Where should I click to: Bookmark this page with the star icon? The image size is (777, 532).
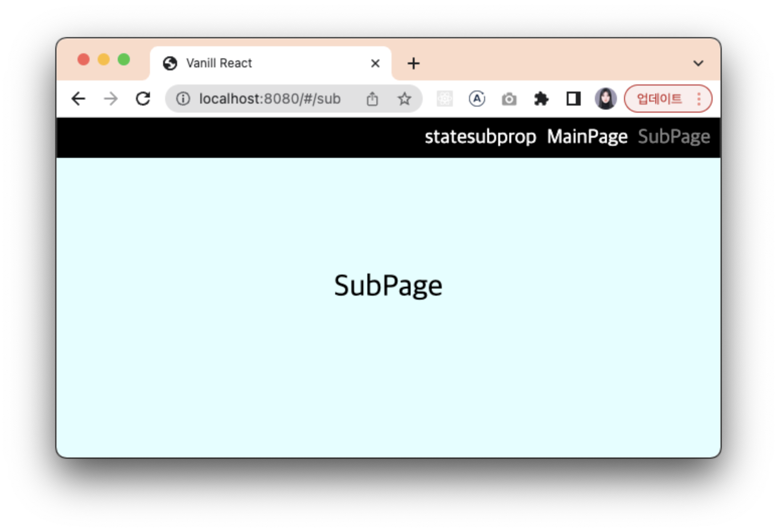tap(404, 99)
